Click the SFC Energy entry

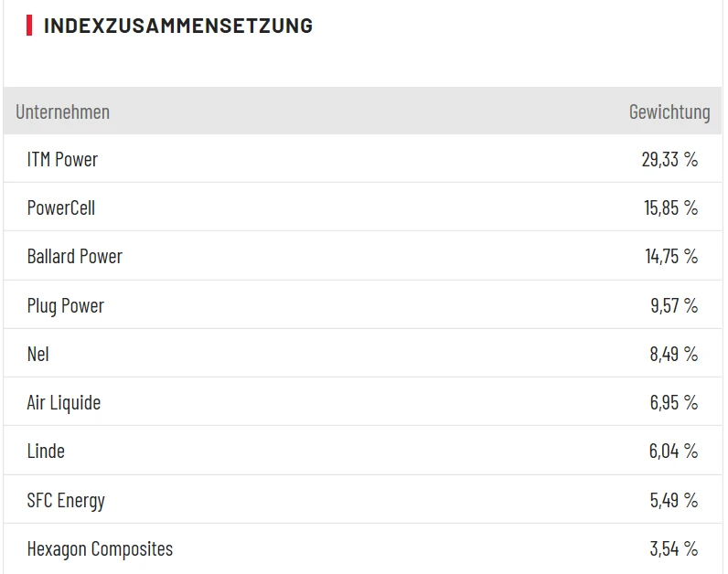(x=66, y=500)
